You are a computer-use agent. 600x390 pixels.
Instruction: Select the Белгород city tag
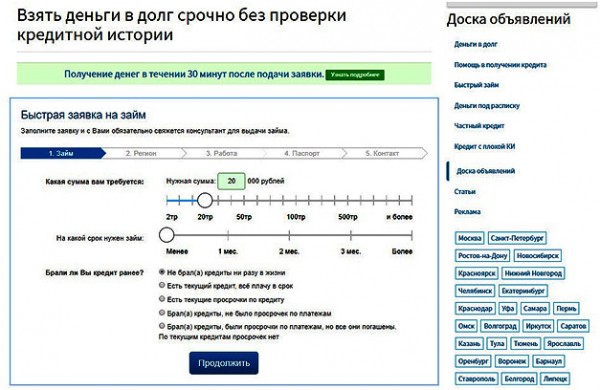[519, 379]
